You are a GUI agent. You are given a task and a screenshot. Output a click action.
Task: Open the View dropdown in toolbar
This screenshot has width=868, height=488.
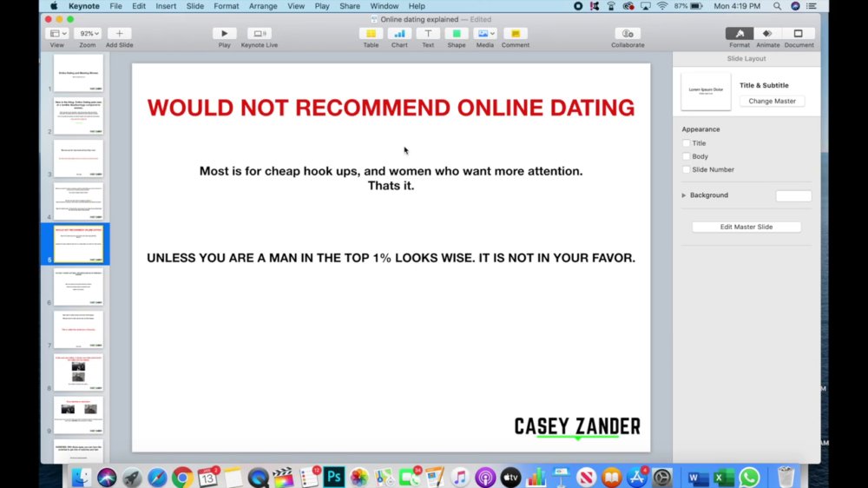point(57,34)
